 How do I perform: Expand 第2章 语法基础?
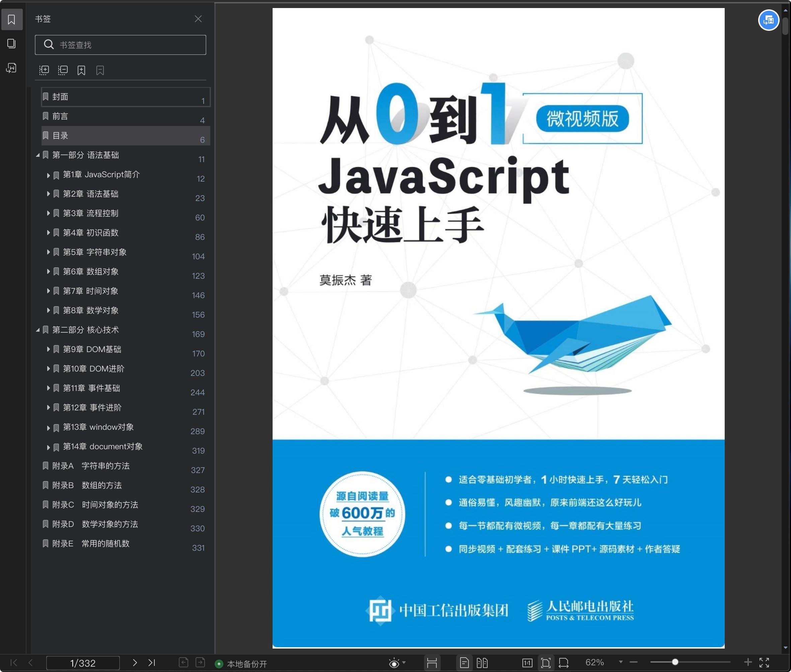coord(48,194)
